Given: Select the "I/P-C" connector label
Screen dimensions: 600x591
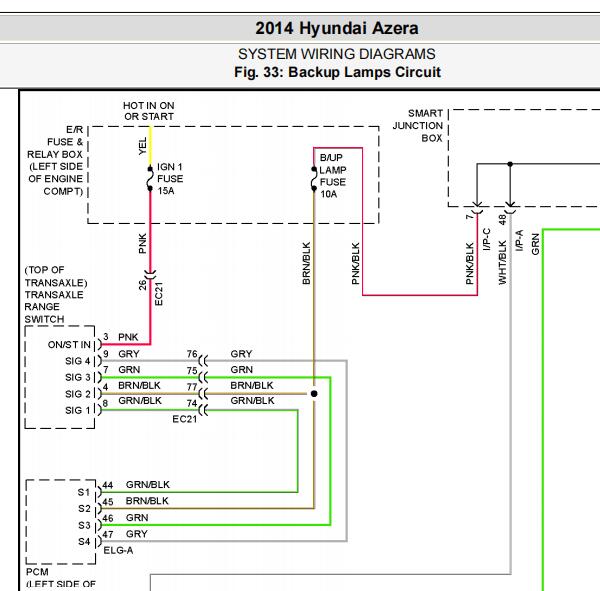Looking at the screenshot, I should tap(486, 239).
